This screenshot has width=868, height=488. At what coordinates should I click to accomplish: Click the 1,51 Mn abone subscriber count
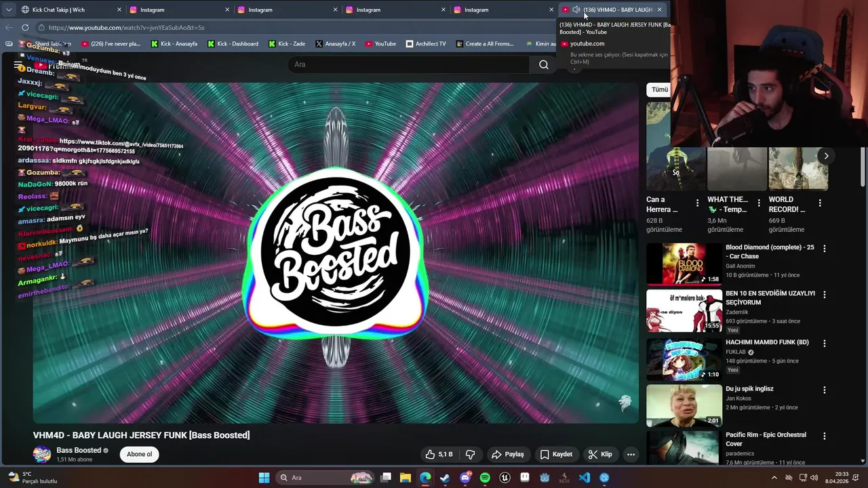tap(75, 460)
